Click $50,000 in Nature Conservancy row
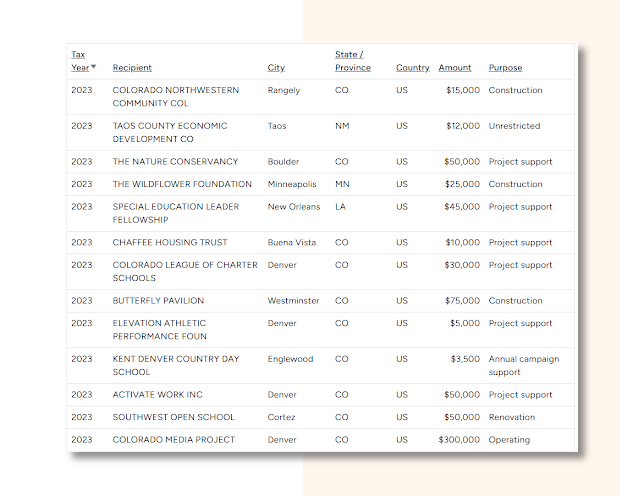 click(462, 161)
